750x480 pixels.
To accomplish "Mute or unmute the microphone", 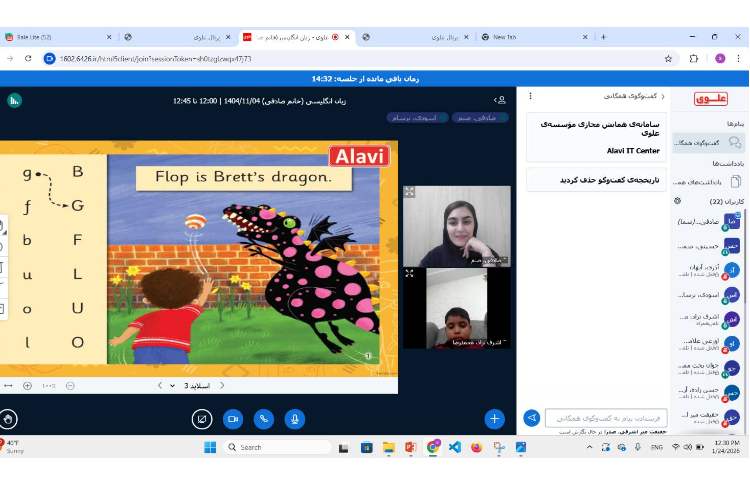I will [x=295, y=419].
